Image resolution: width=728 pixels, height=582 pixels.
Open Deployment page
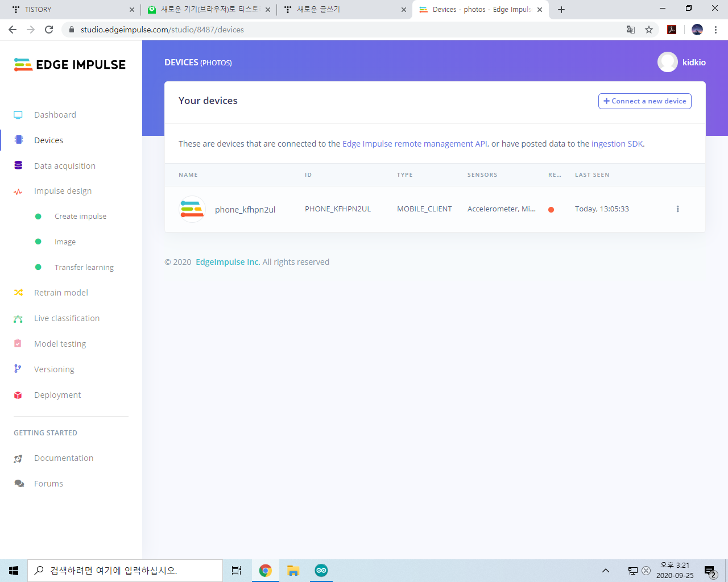[57, 395]
